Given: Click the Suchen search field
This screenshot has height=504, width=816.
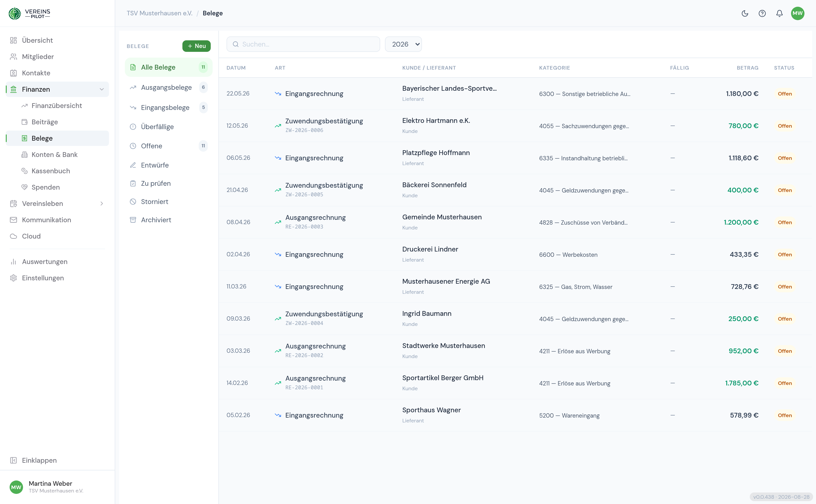Looking at the screenshot, I should click(x=303, y=44).
